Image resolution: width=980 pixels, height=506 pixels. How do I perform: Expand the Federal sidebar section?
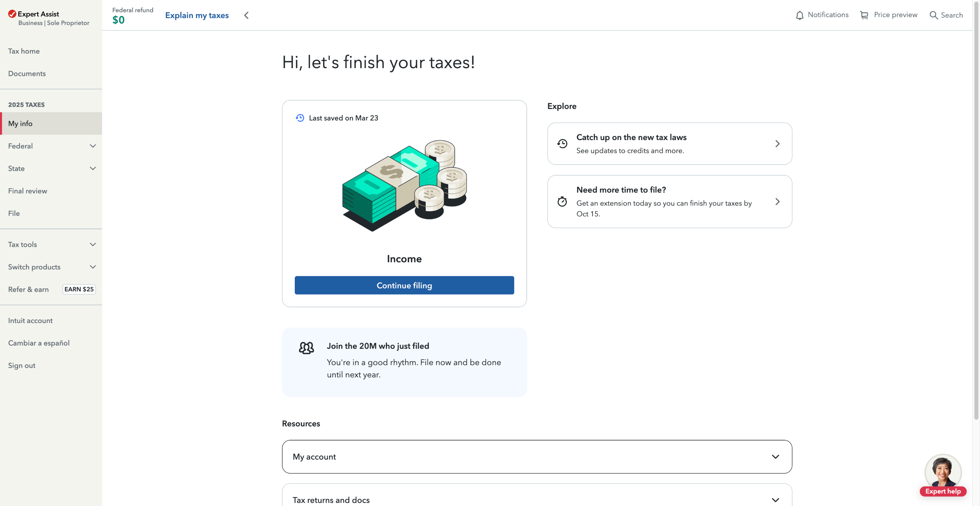click(93, 146)
